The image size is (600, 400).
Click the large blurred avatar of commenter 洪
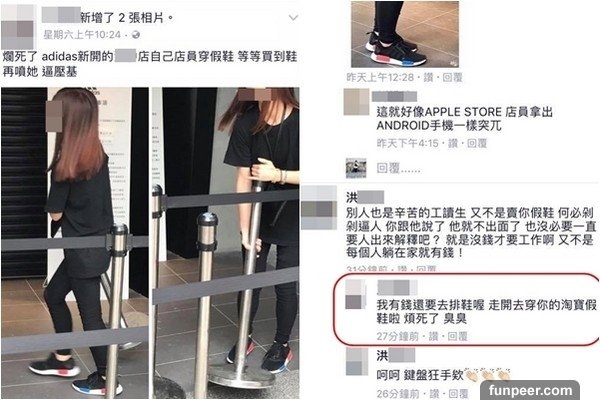(x=319, y=207)
